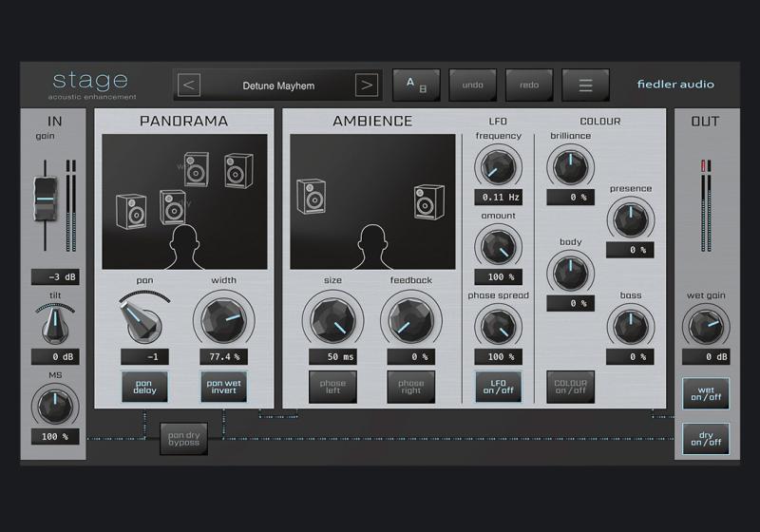Image resolution: width=760 pixels, height=532 pixels.
Task: Click the LFO amount knob
Action: (x=498, y=247)
